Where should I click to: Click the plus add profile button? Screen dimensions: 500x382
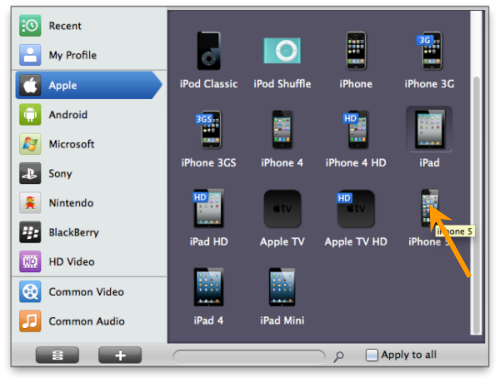tap(120, 355)
